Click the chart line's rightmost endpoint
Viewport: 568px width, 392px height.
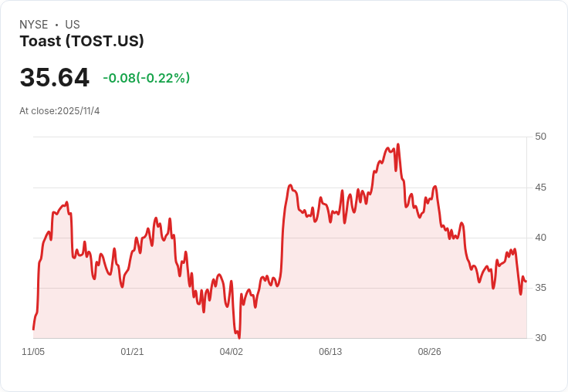point(526,282)
